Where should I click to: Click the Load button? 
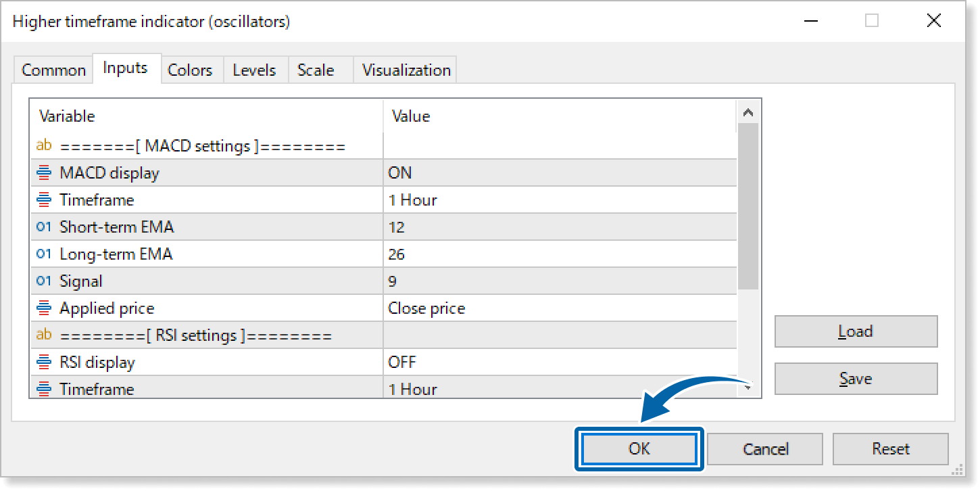coord(856,331)
